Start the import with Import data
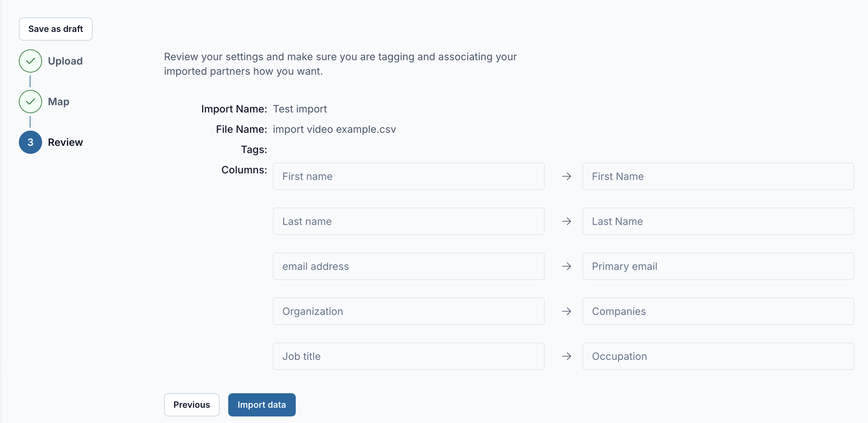 262,405
